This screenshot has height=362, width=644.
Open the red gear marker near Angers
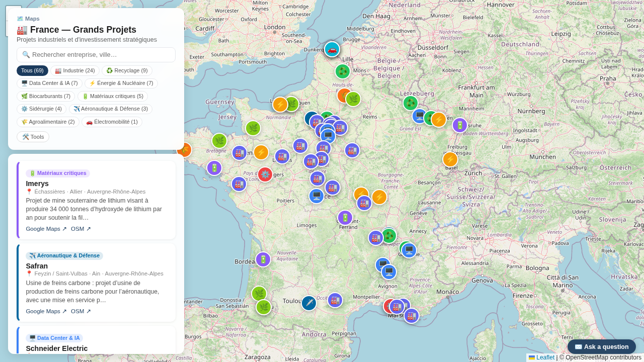tap(265, 174)
